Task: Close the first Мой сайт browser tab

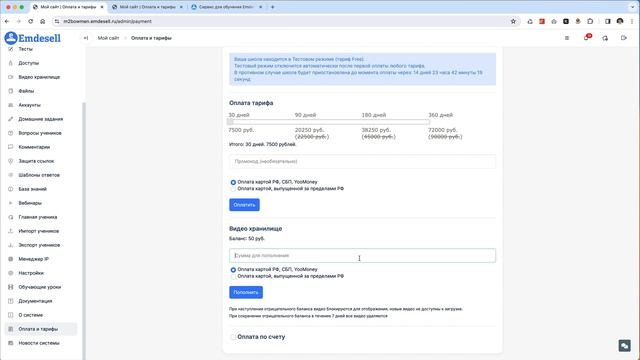Action: tap(102, 7)
